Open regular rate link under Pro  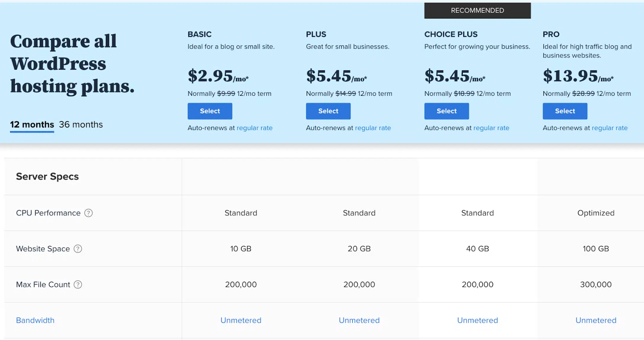tap(609, 128)
